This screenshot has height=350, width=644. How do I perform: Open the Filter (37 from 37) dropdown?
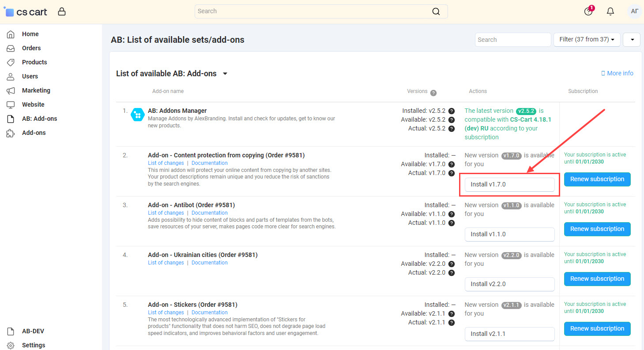pyautogui.click(x=587, y=40)
